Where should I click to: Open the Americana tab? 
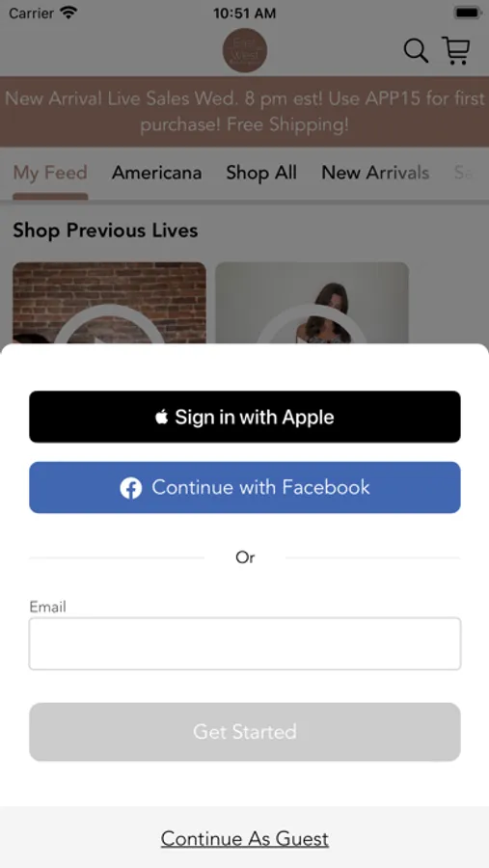(x=156, y=173)
